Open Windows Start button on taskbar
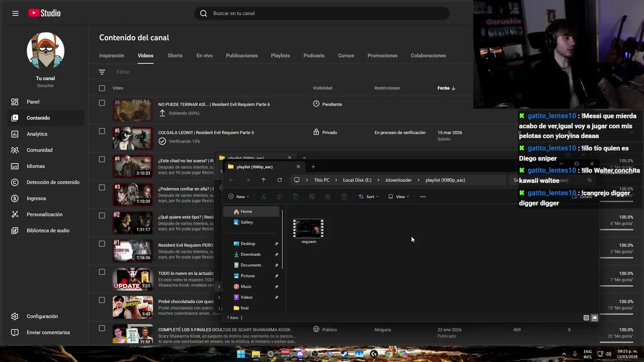This screenshot has height=362, width=644. 241,354
